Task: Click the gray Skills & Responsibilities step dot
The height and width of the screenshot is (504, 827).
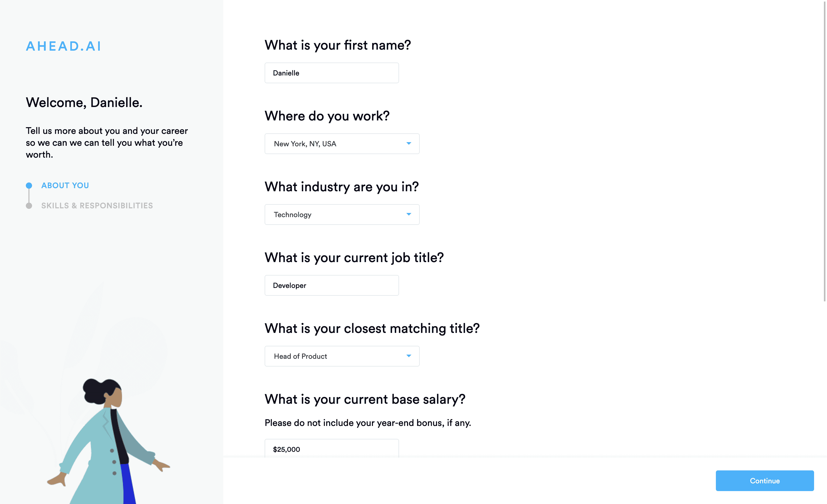Action: coord(29,206)
